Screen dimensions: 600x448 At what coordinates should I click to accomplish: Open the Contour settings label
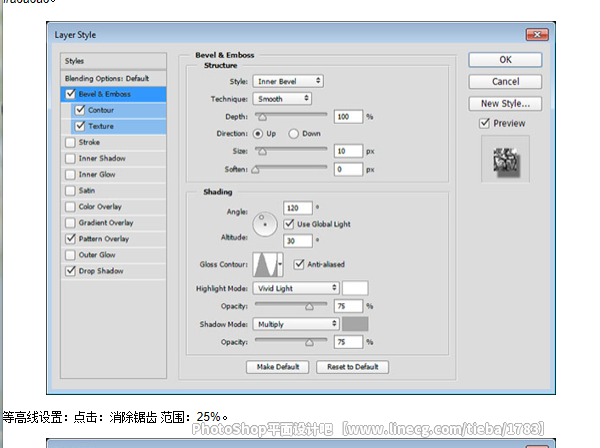pos(101,110)
